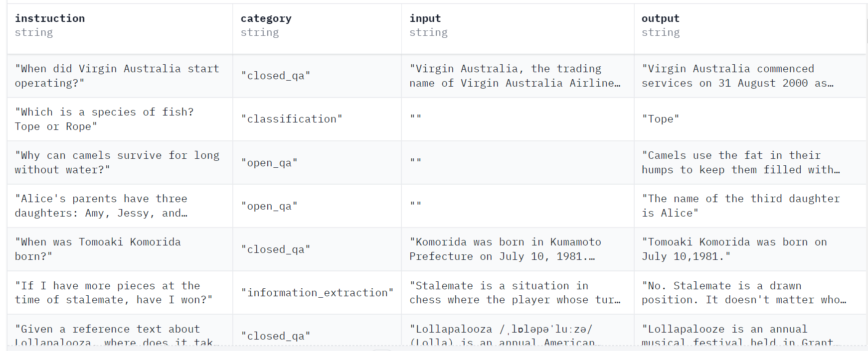Select the Virgin Australia commenced services output

[x=750, y=76]
